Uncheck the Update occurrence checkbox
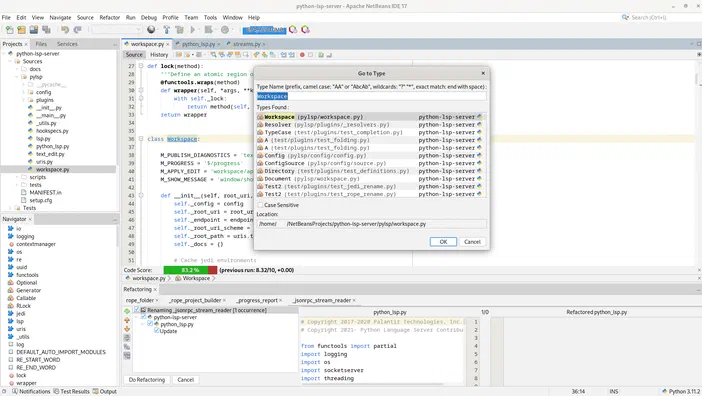 [157, 331]
